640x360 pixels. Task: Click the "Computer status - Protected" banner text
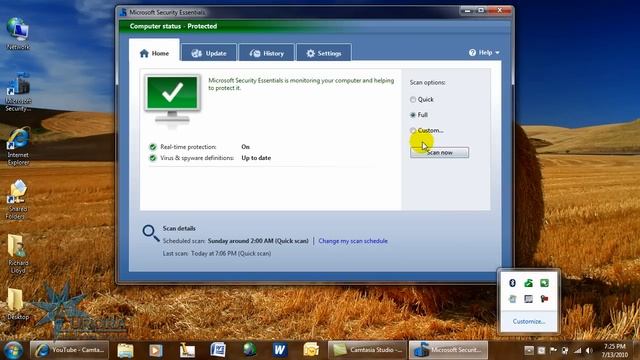pos(173,26)
